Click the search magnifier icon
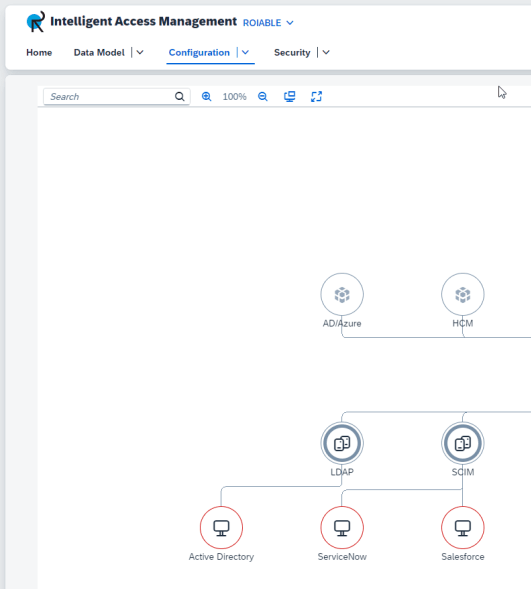 click(x=180, y=97)
